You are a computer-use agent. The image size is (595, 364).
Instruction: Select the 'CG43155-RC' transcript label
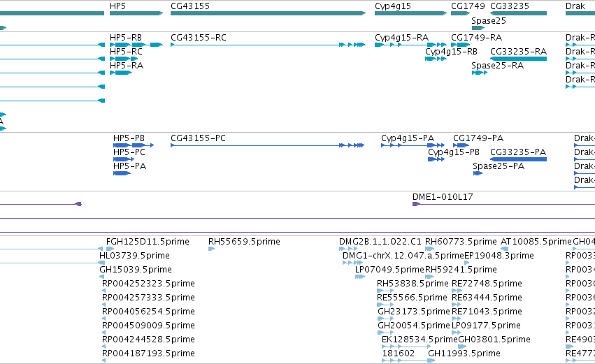(x=199, y=38)
